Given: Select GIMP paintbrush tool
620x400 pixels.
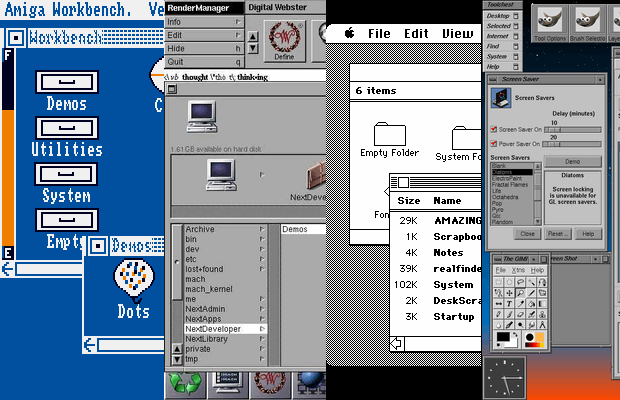Looking at the screenshot, I should [509, 314].
